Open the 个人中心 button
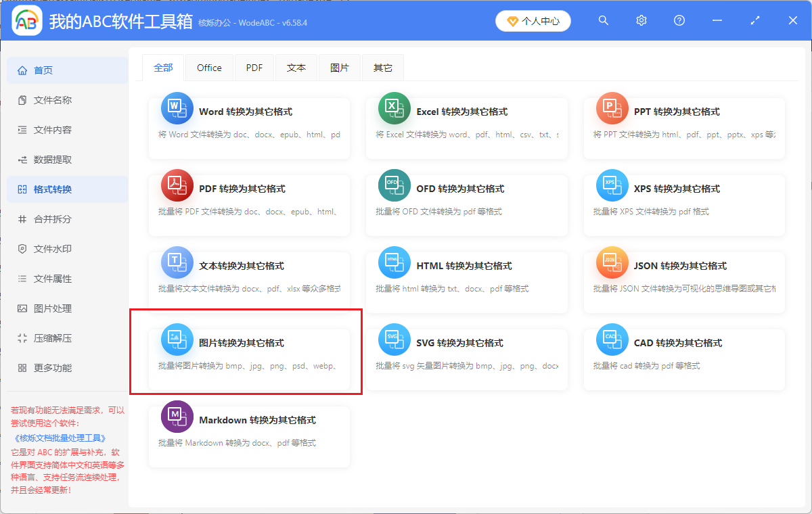Image resolution: width=812 pixels, height=514 pixels. coord(533,21)
